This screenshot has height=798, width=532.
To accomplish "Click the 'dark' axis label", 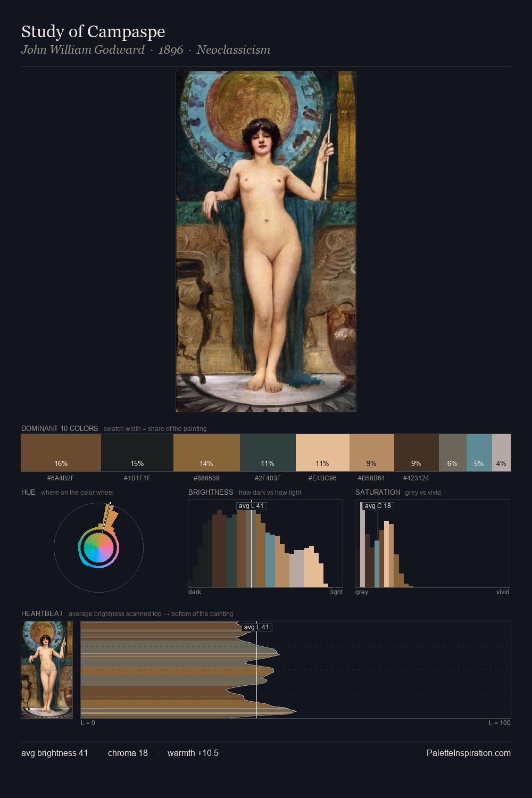I will (195, 592).
